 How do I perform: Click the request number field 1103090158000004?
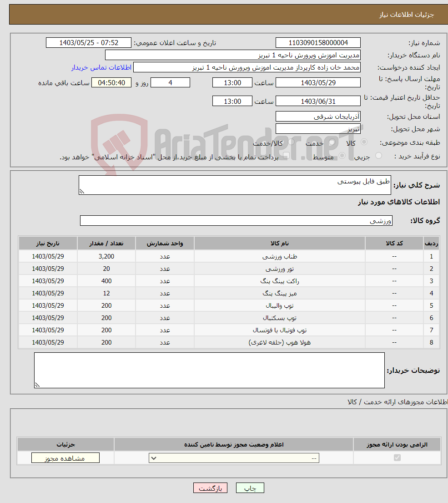(x=318, y=43)
